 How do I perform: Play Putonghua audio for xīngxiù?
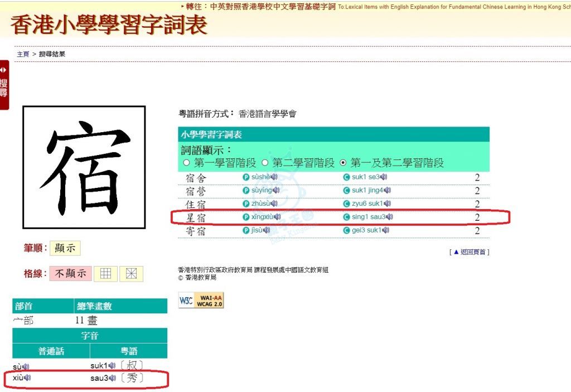(x=277, y=217)
